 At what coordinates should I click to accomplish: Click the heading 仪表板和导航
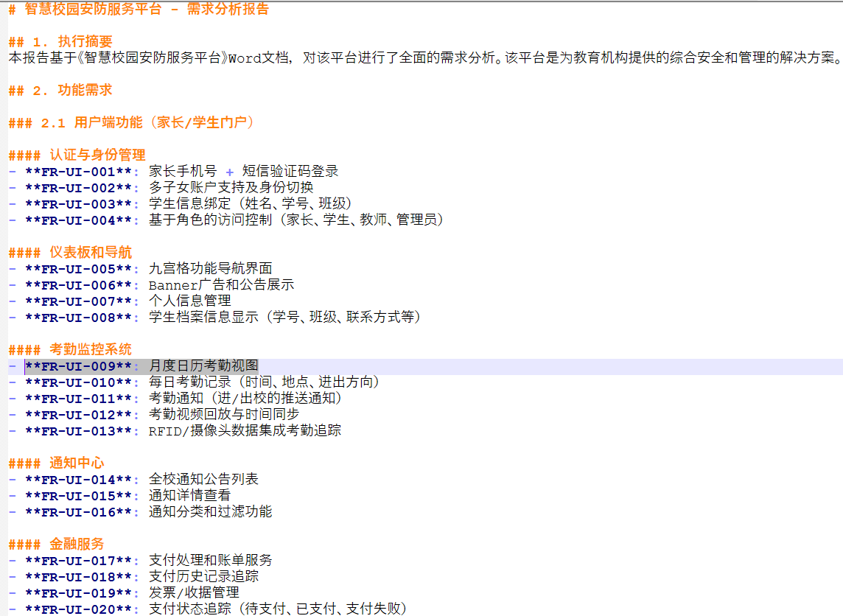coord(71,252)
